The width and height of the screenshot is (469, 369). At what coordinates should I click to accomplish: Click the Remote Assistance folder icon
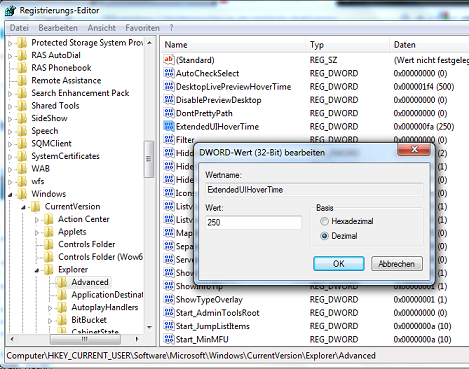[22, 80]
